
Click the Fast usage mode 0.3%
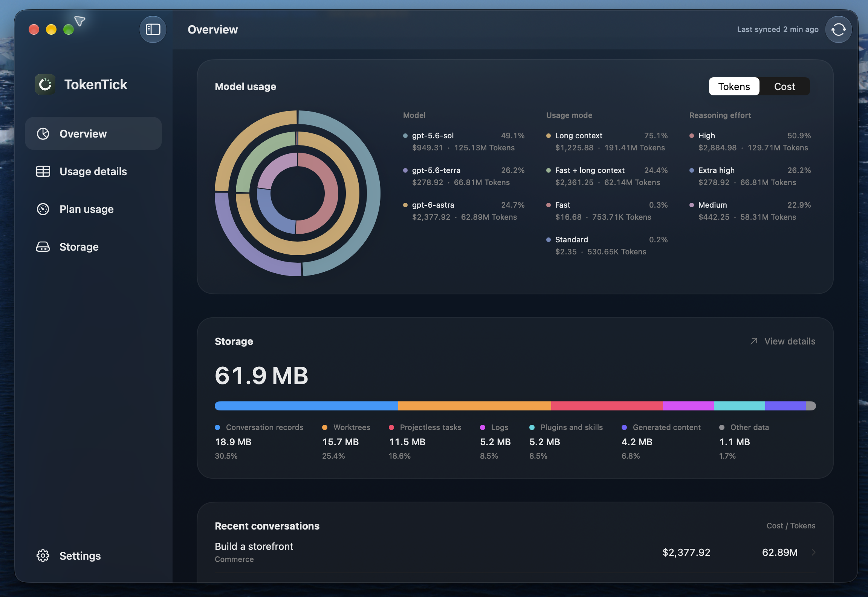[x=607, y=211]
